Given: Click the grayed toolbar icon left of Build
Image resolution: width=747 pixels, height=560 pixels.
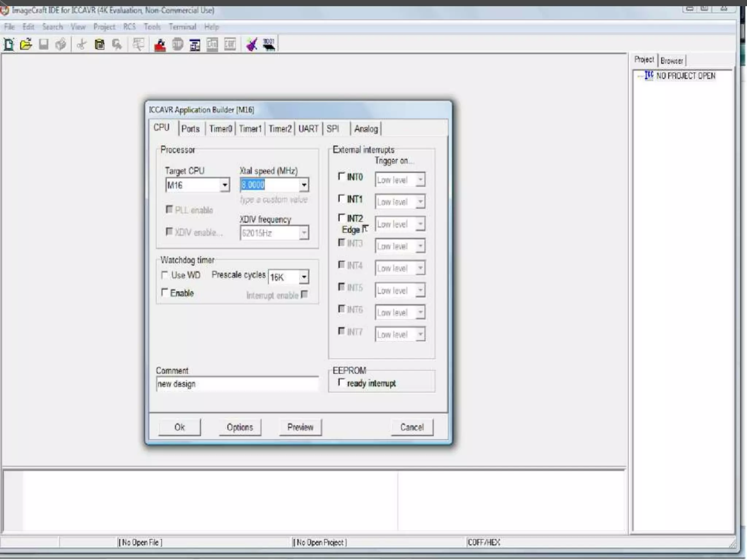Looking at the screenshot, I should pos(138,44).
